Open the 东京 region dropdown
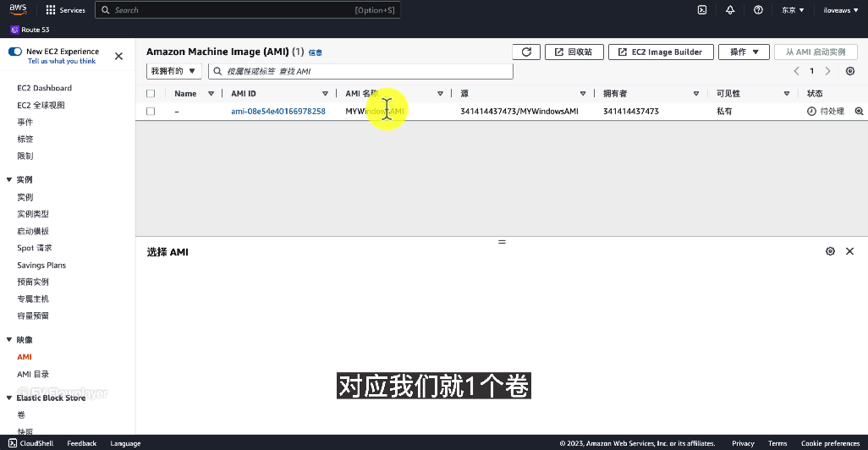Viewport: 868px width, 450px height. (x=793, y=10)
